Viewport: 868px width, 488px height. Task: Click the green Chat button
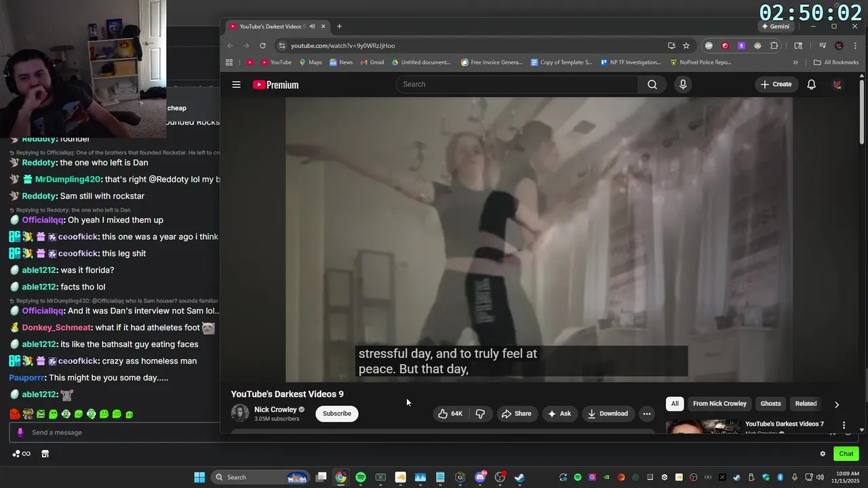coord(846,453)
